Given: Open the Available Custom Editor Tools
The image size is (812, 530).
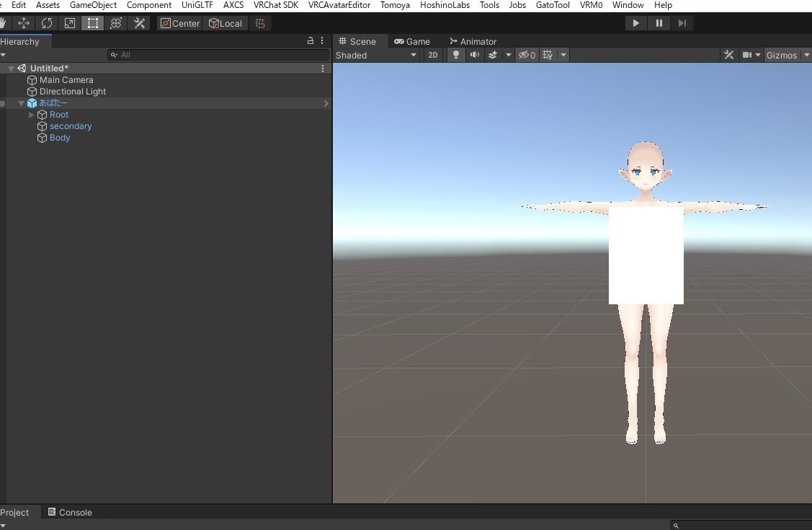Looking at the screenshot, I should point(138,22).
